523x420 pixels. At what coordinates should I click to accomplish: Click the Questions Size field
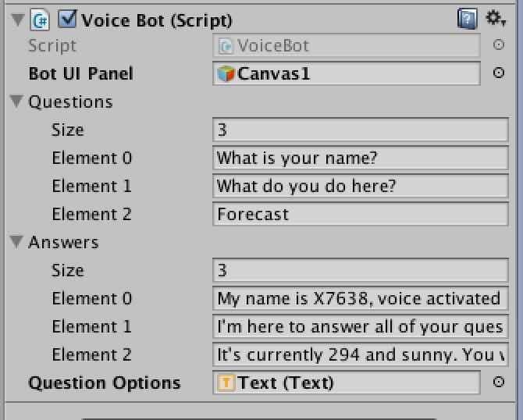[x=360, y=130]
